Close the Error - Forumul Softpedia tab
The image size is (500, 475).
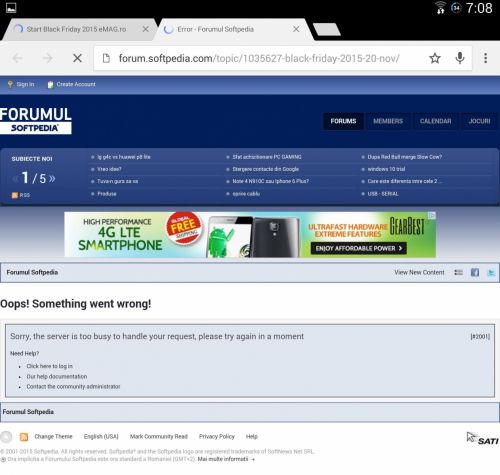pos(296,29)
